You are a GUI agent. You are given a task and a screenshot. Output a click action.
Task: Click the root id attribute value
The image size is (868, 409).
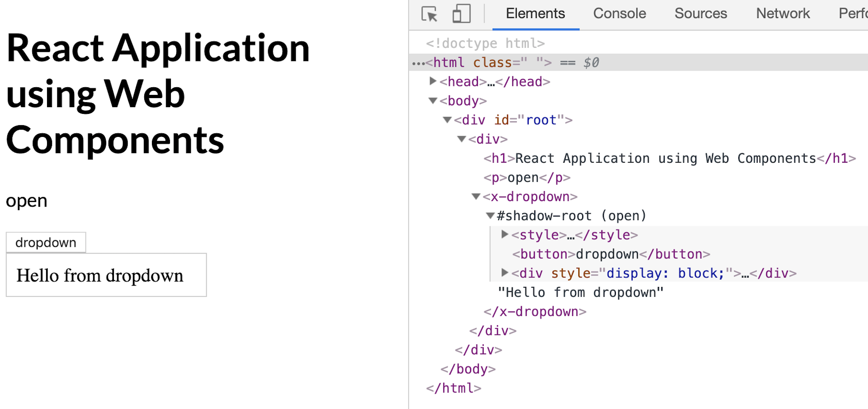(541, 120)
